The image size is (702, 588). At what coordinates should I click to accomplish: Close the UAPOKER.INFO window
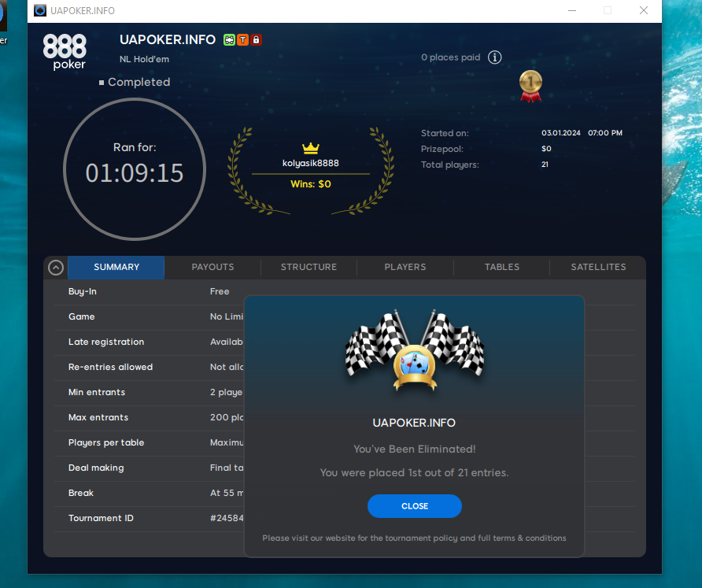(643, 10)
